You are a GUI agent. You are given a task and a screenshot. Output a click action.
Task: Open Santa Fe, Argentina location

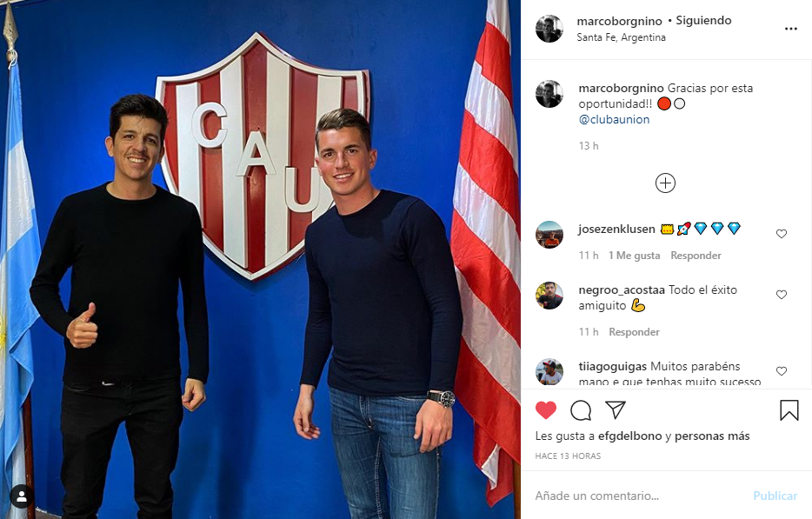[621, 37]
